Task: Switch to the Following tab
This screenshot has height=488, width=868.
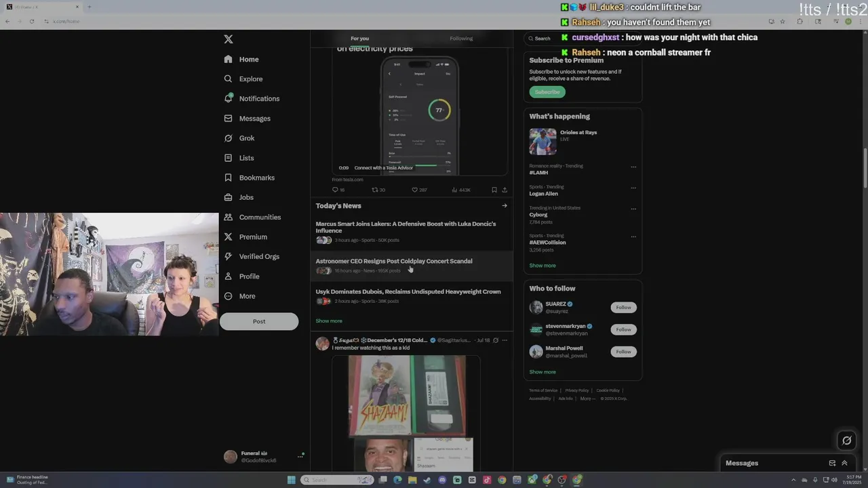Action: click(x=461, y=39)
